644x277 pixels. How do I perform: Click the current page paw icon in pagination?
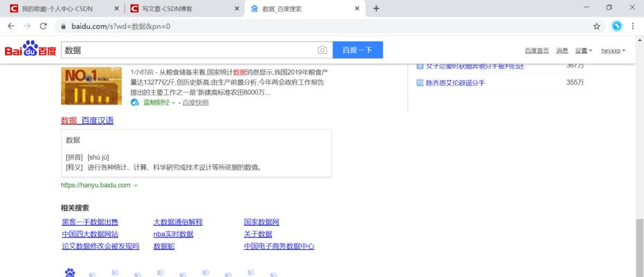pyautogui.click(x=71, y=272)
